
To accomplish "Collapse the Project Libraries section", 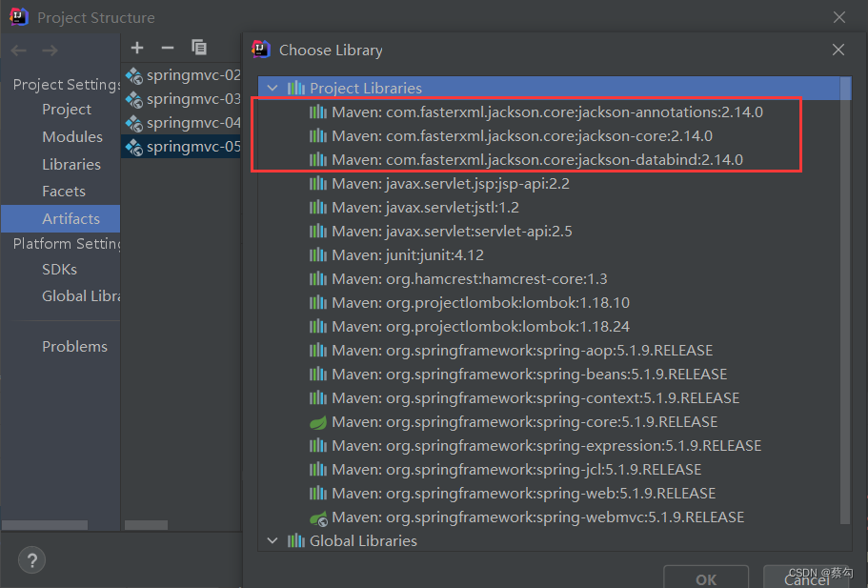I will tap(273, 88).
